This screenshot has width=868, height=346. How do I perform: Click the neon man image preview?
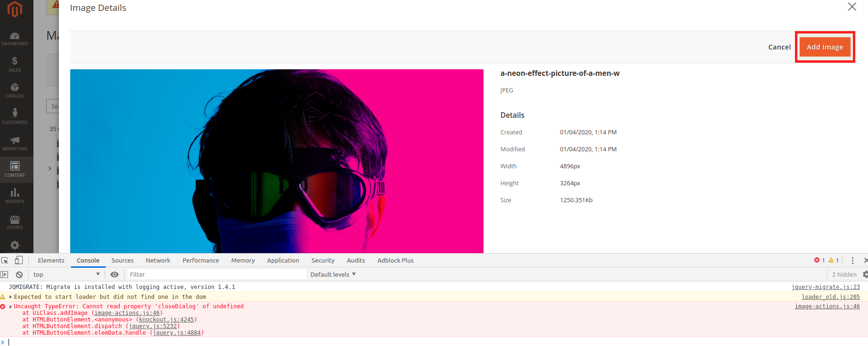click(277, 161)
